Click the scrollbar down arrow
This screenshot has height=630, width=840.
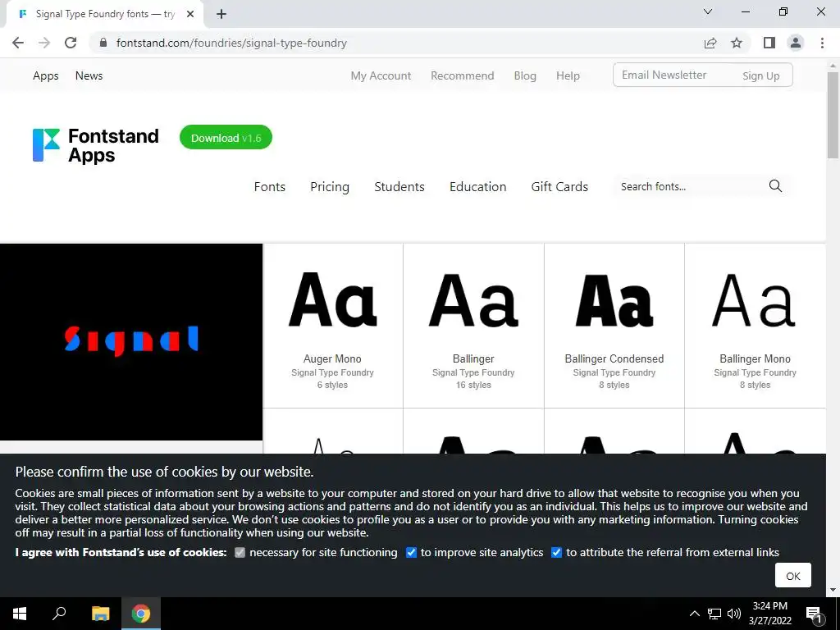833,591
